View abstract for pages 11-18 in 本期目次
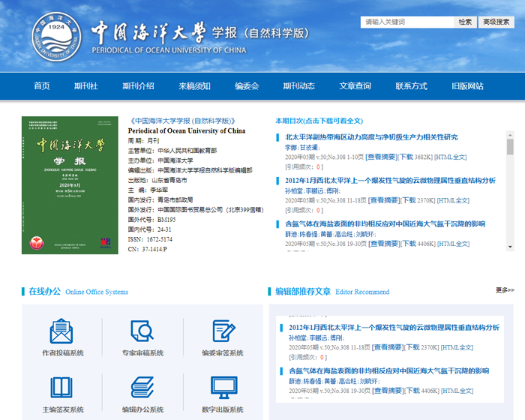Viewport: 525px width, 420px height. (x=384, y=200)
